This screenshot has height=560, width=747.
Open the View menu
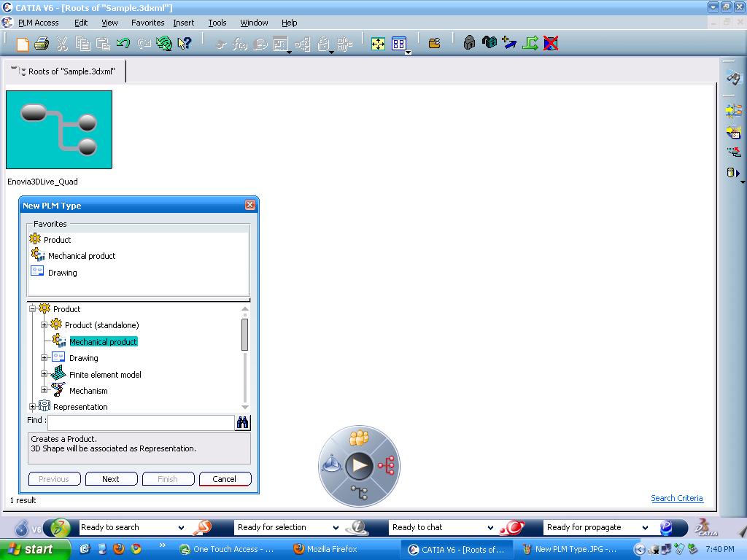click(x=109, y=23)
